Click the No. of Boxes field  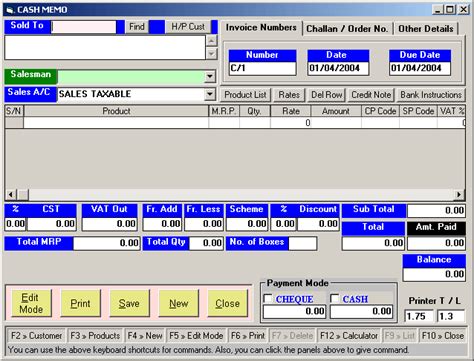(302, 243)
